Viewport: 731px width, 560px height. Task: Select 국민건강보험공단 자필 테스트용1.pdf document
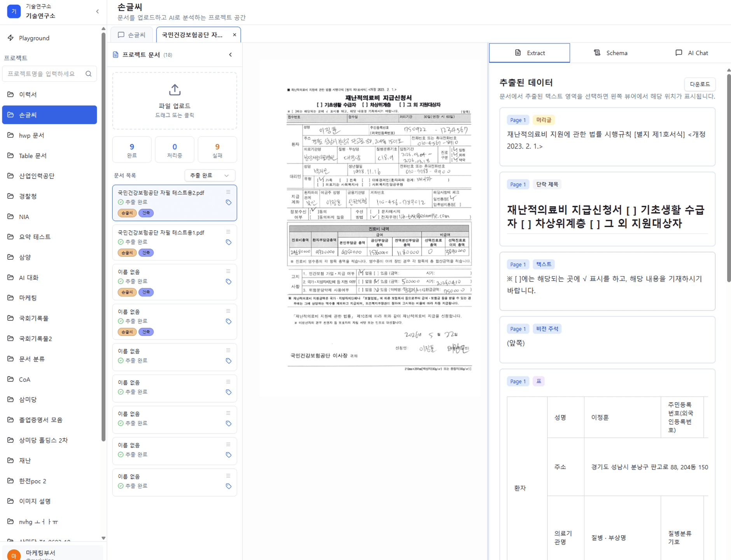tap(175, 242)
